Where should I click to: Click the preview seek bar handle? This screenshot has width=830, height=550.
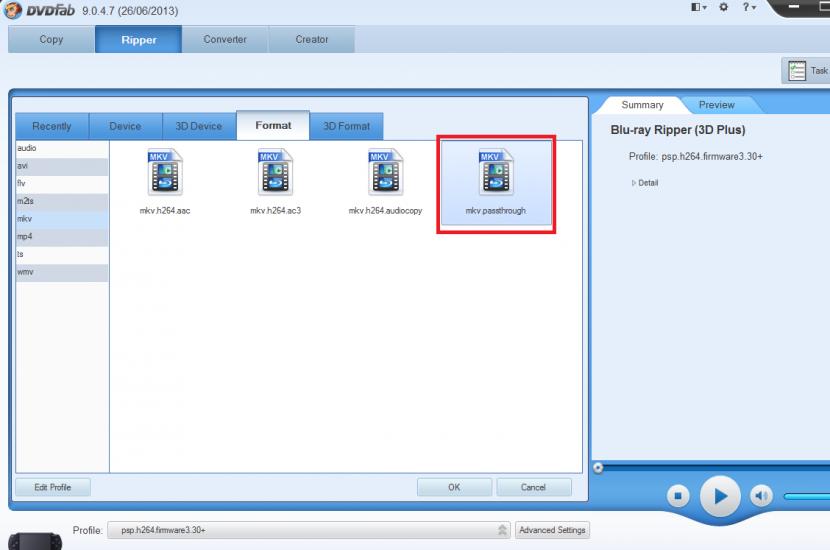tap(598, 468)
